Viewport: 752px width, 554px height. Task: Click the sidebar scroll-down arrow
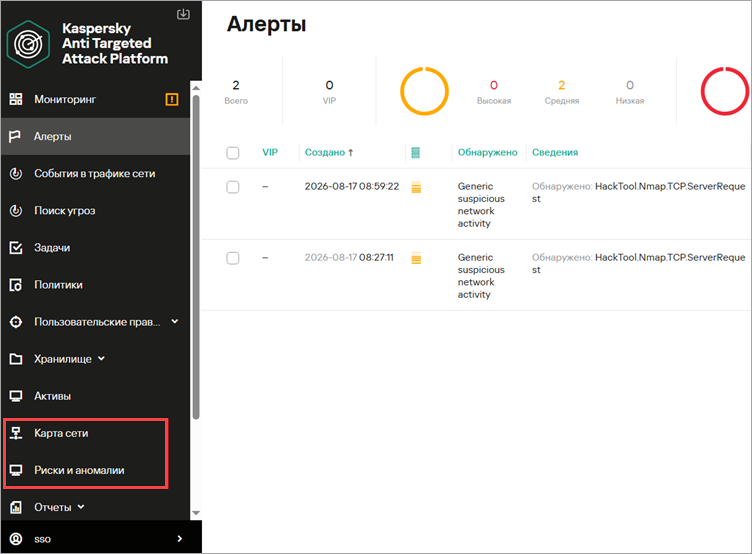pyautogui.click(x=196, y=513)
